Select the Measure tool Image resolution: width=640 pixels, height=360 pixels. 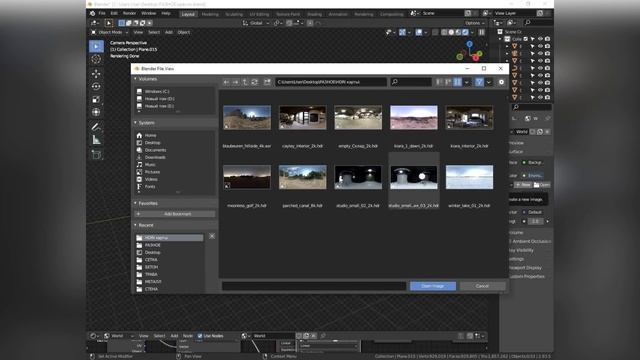pos(96,140)
